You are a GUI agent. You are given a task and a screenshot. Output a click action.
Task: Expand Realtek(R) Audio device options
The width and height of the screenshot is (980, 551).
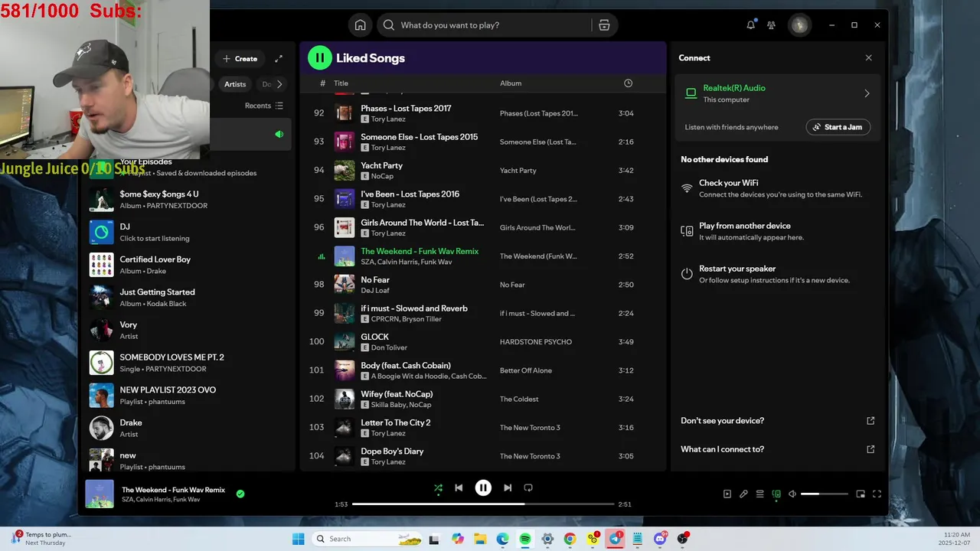pyautogui.click(x=867, y=93)
